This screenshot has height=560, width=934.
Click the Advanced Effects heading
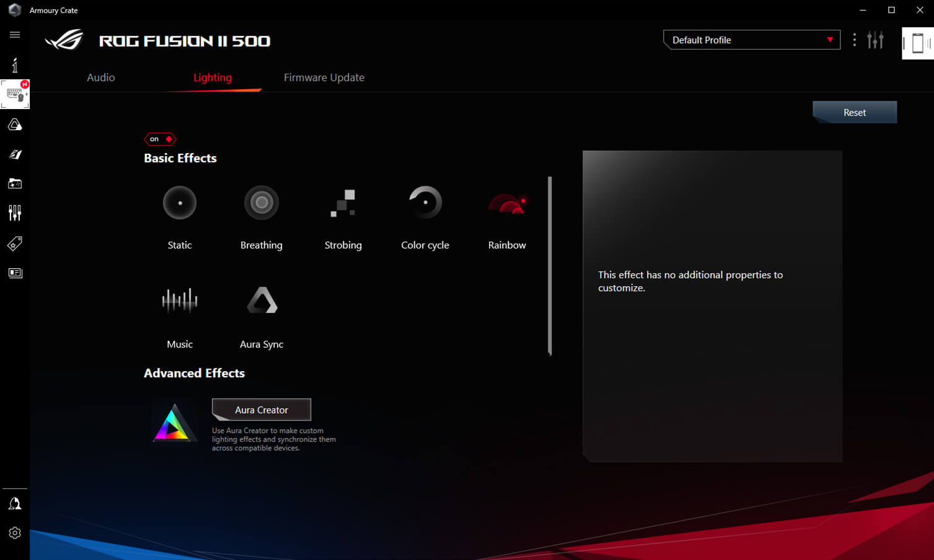tap(194, 373)
